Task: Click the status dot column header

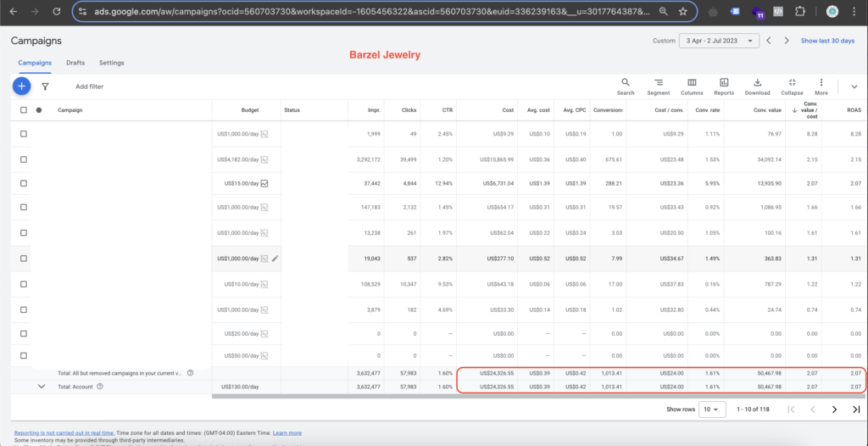Action: coord(39,109)
